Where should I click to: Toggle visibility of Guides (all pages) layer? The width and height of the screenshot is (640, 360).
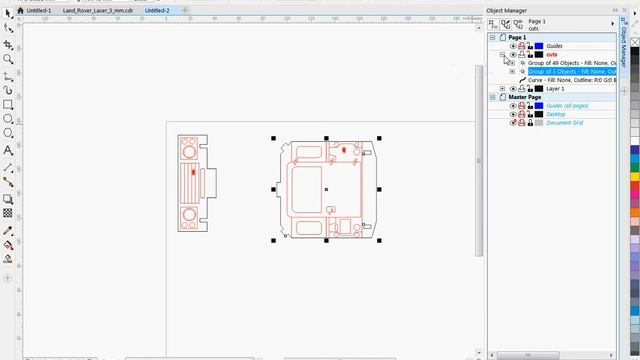coord(513,106)
